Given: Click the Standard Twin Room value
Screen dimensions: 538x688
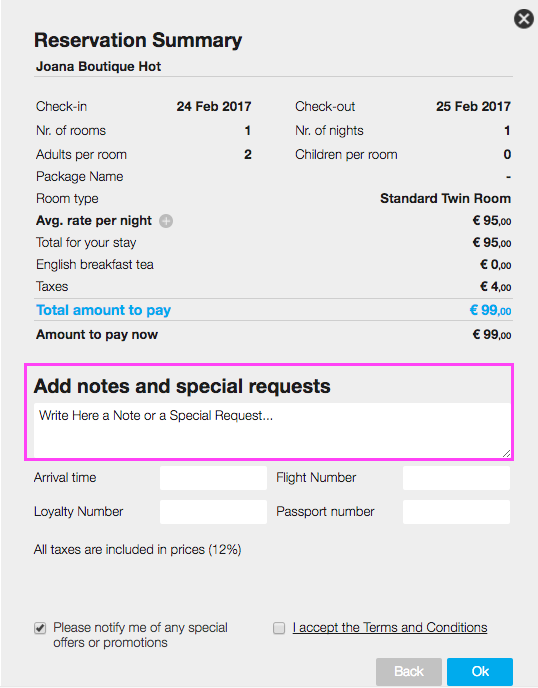Looking at the screenshot, I should 445,198.
